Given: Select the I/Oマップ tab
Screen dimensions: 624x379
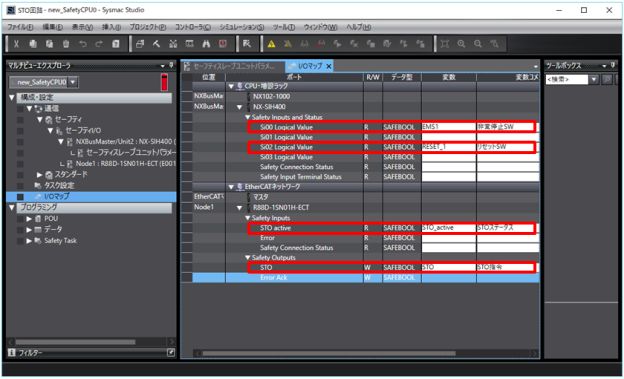Looking at the screenshot, I should 310,66.
